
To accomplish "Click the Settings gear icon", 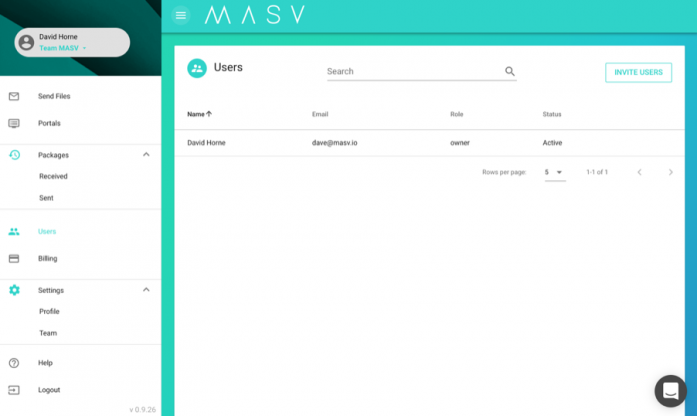I will point(14,290).
